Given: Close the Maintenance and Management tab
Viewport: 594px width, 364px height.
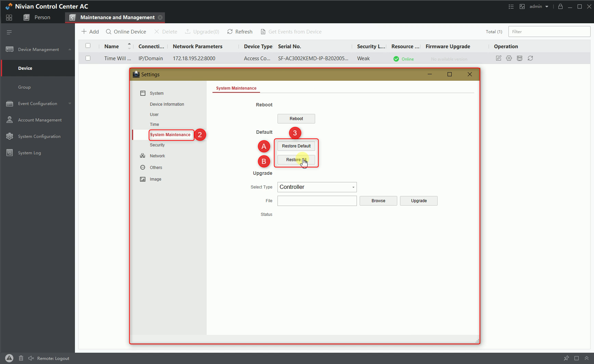Looking at the screenshot, I should (x=160, y=17).
